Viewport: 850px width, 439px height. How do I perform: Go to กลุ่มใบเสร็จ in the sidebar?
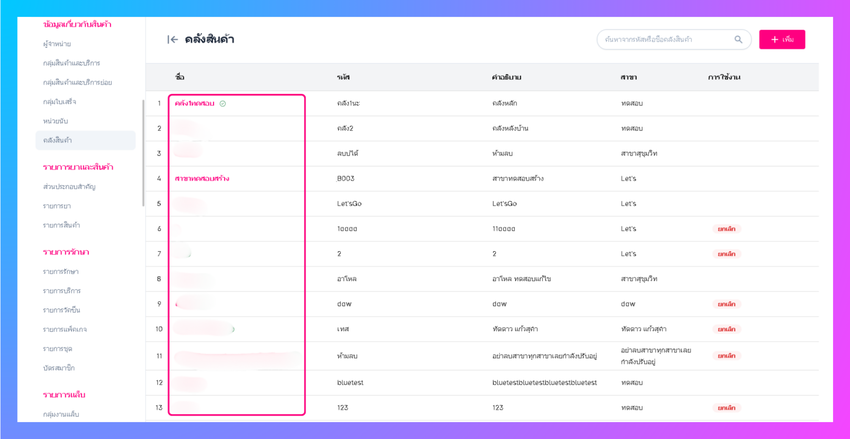pos(60,102)
